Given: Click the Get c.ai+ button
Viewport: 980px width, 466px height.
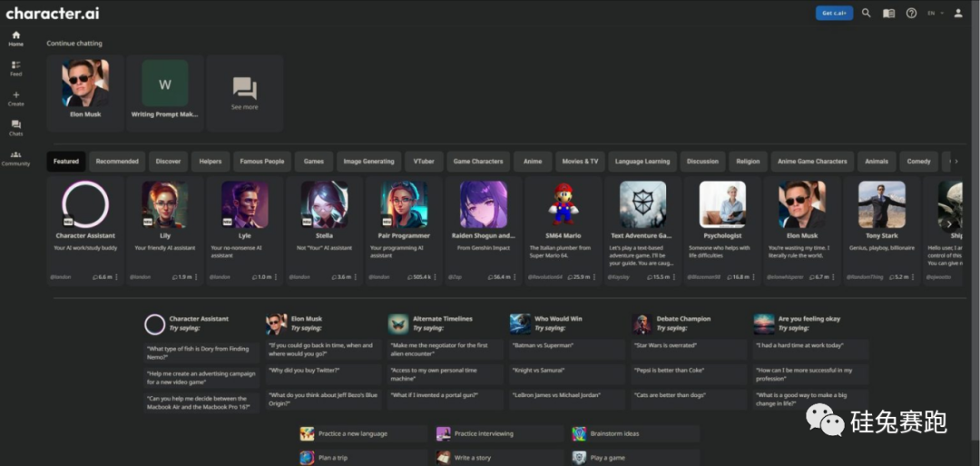Looking at the screenshot, I should pyautogui.click(x=835, y=13).
